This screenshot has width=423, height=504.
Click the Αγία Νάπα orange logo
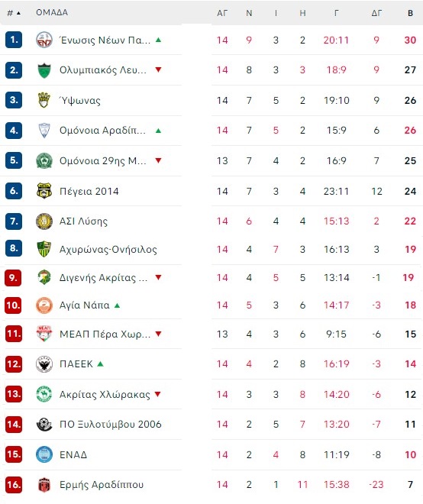44,305
